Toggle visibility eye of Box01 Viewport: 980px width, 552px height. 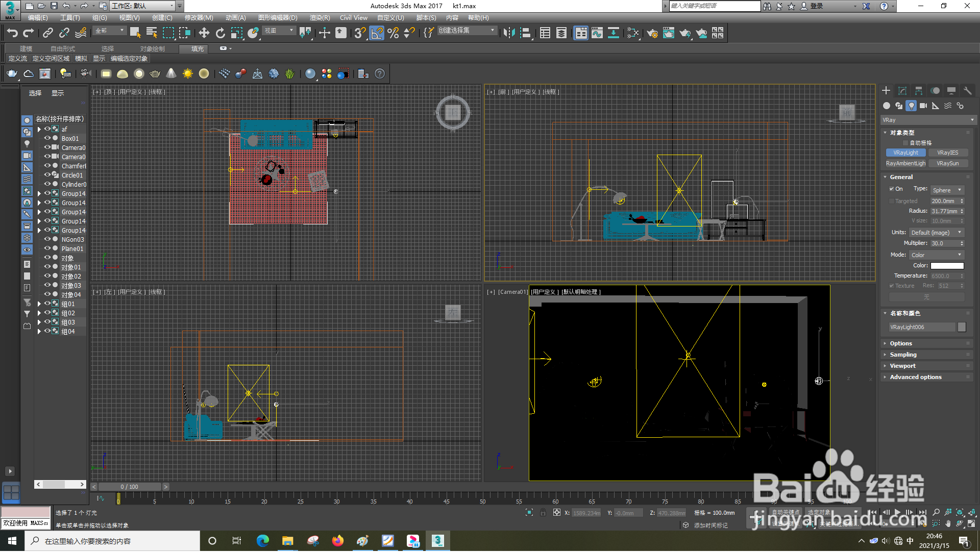pos(47,138)
